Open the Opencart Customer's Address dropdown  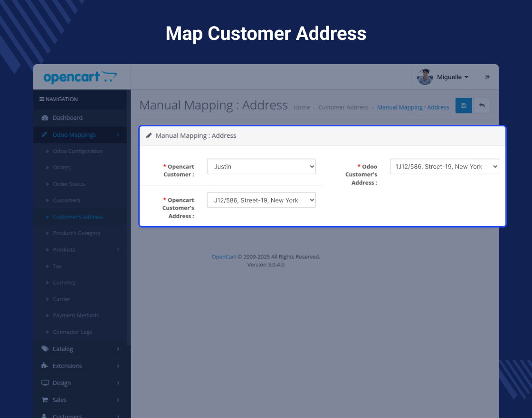(261, 200)
